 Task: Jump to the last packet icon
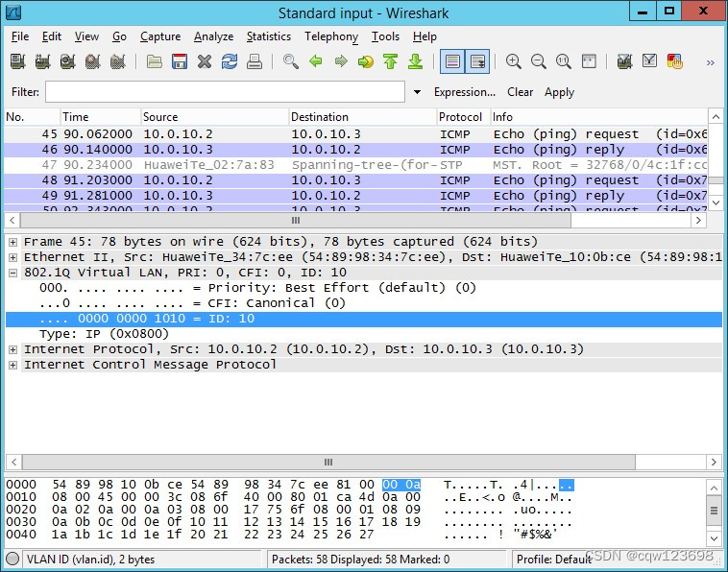click(416, 61)
